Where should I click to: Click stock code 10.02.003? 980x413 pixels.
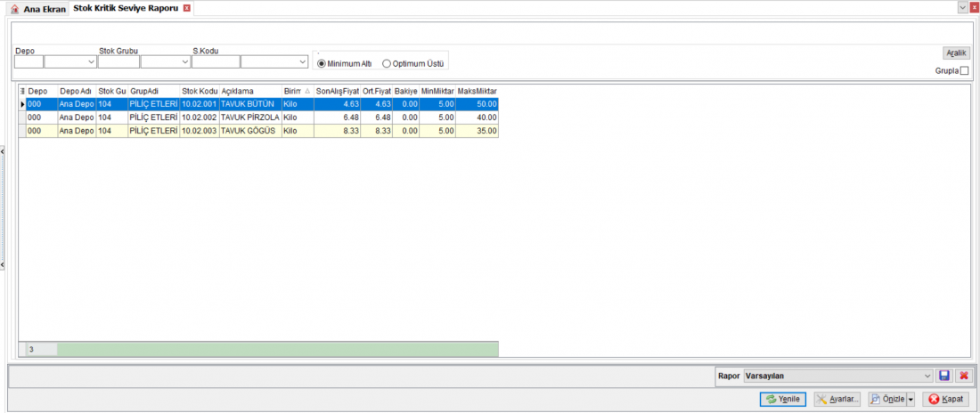200,131
